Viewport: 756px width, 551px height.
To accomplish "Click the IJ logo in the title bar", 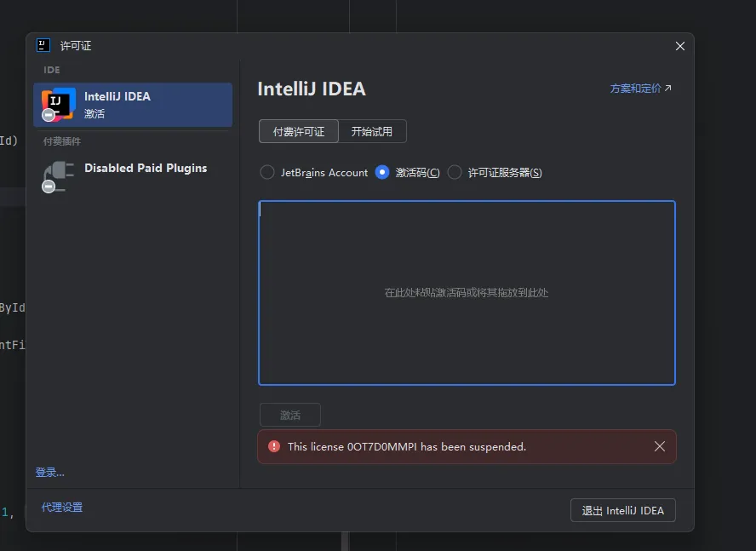I will coord(43,46).
